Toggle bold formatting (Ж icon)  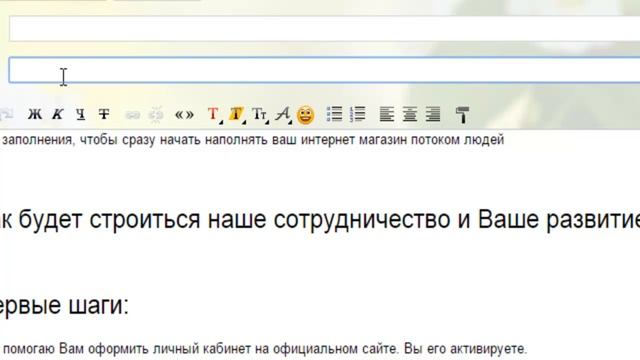pos(35,114)
